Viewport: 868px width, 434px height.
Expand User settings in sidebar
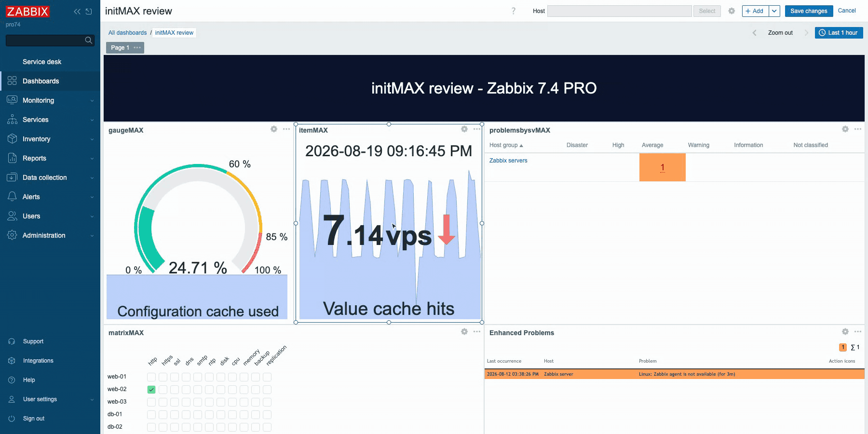click(x=50, y=399)
